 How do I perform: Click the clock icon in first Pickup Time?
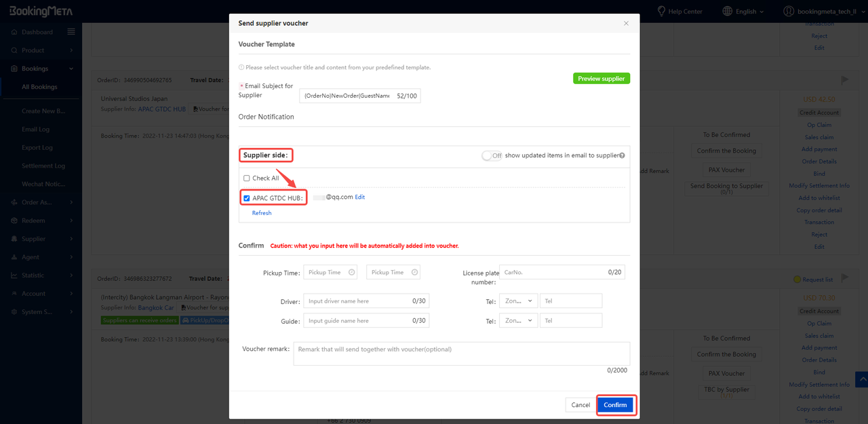351,272
